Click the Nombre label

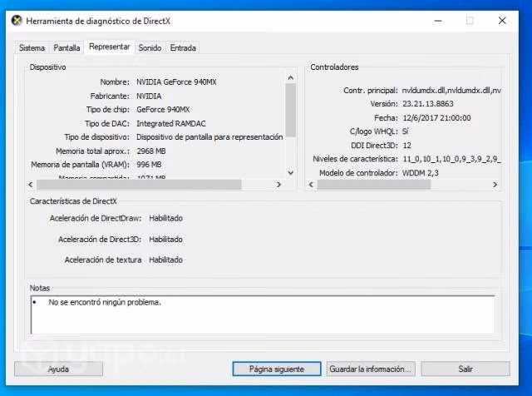pyautogui.click(x=115, y=82)
